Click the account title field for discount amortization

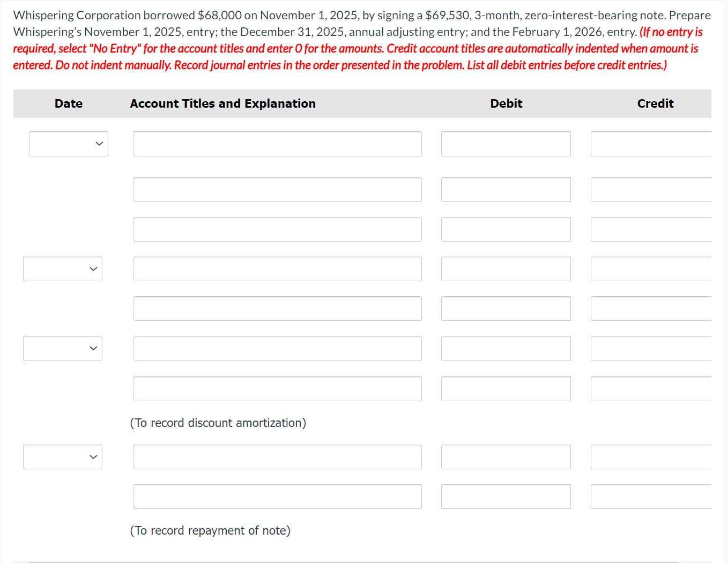click(277, 348)
